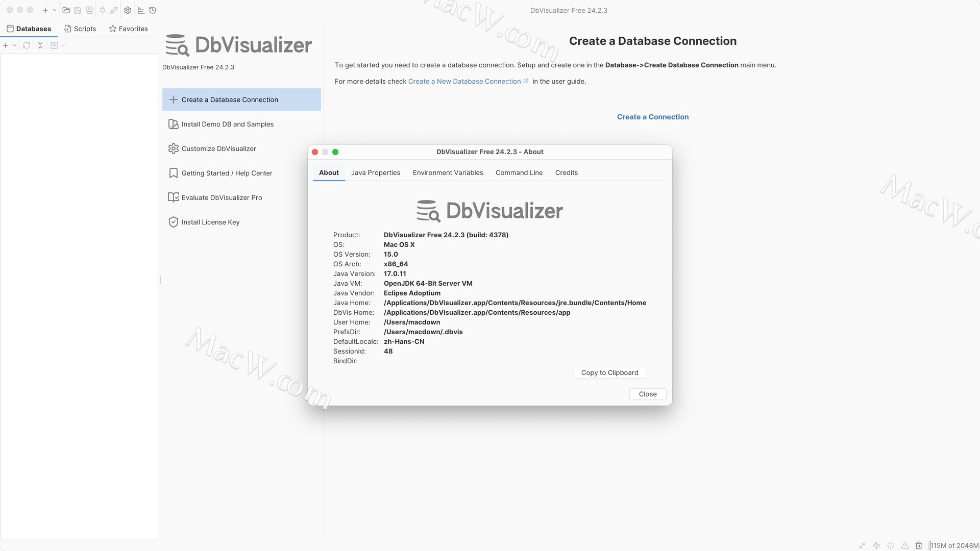Click the red close dot on About dialog
Image resolution: width=980 pixels, height=551 pixels.
pyautogui.click(x=315, y=152)
